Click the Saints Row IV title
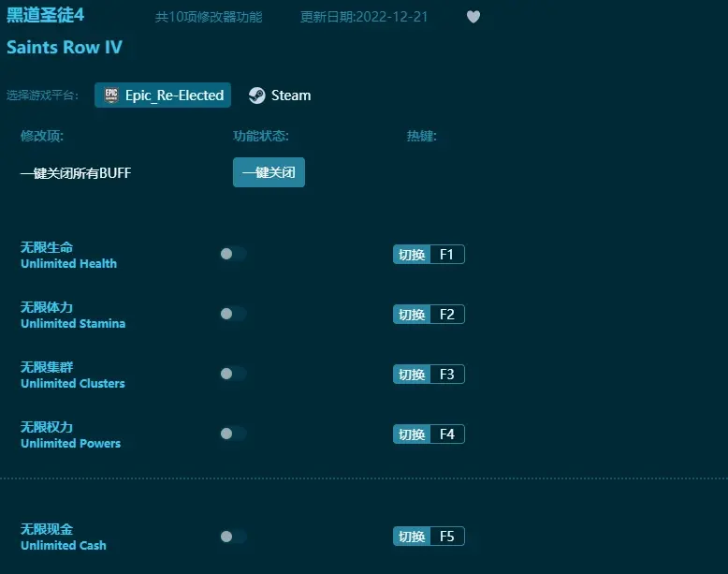Viewport: 728px width, 574px height. point(65,47)
